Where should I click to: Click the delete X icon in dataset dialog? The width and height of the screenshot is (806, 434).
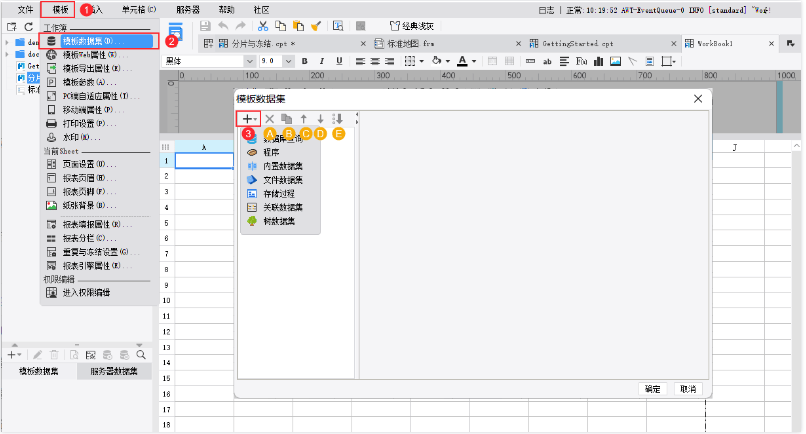(x=270, y=119)
